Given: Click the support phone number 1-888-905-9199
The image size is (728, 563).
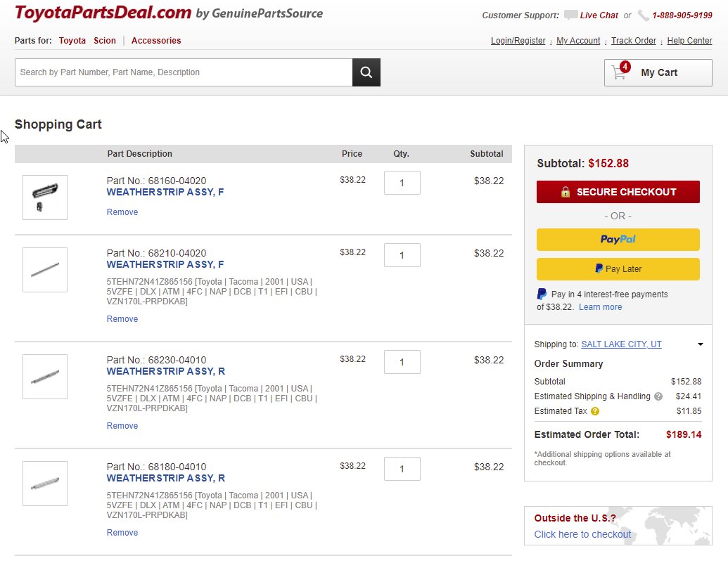Looking at the screenshot, I should pos(682,15).
